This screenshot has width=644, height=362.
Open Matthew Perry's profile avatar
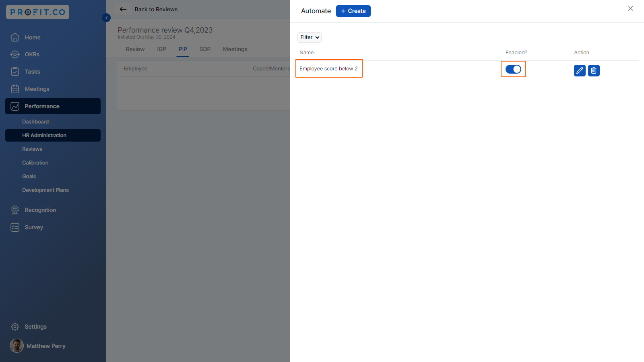point(17,346)
